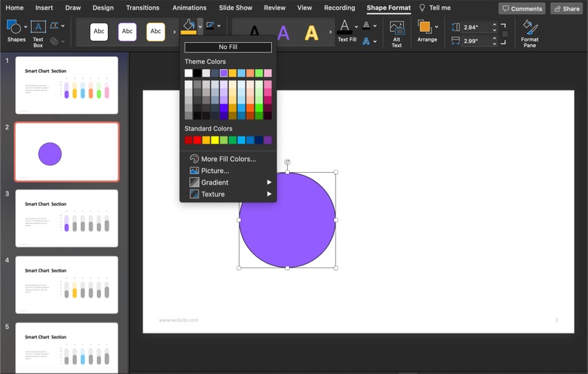Pick the red standard color swatch
Viewport: 588px width, 374px height.
197,140
